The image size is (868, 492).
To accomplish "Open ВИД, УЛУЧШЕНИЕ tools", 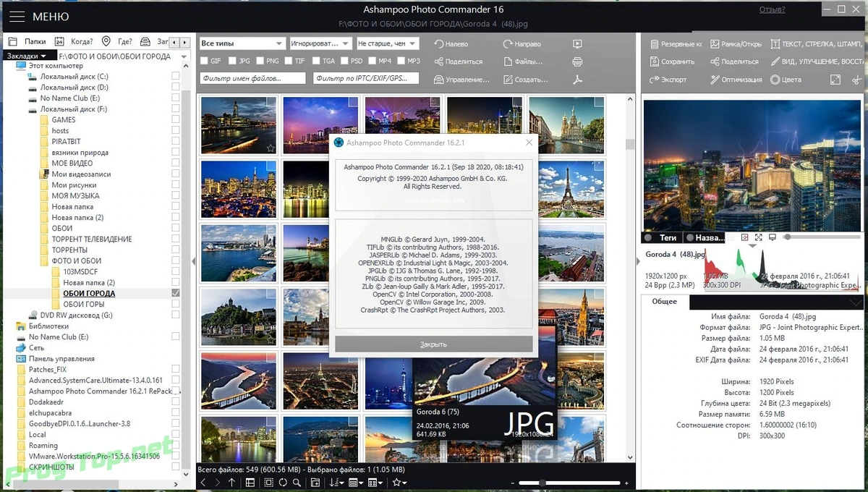I will pyautogui.click(x=817, y=61).
